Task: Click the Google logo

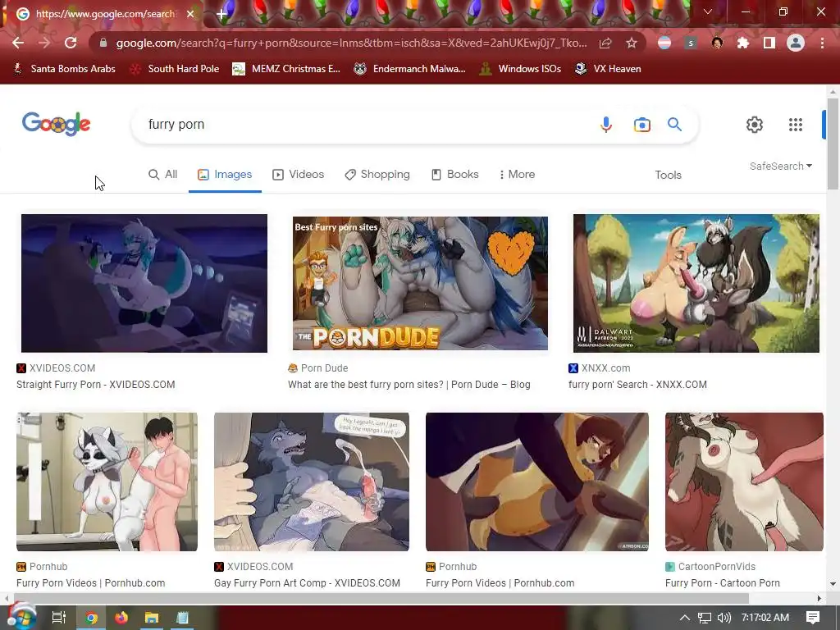Action: (x=57, y=124)
